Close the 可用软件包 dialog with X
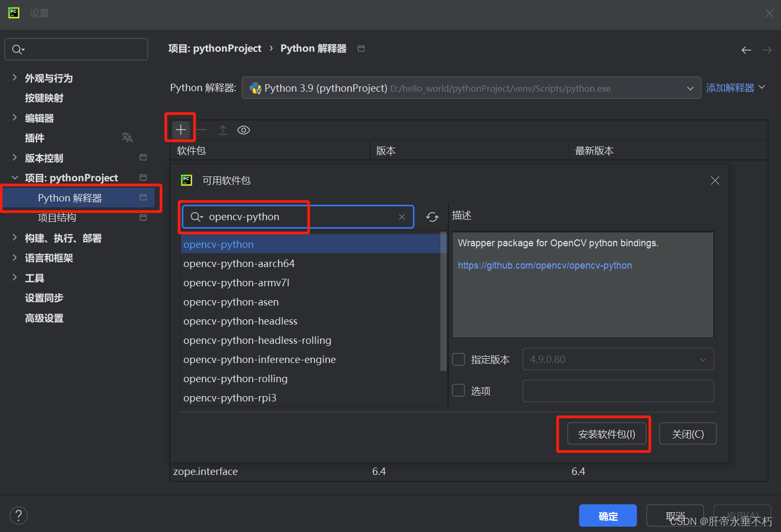781x532 pixels. pos(715,181)
